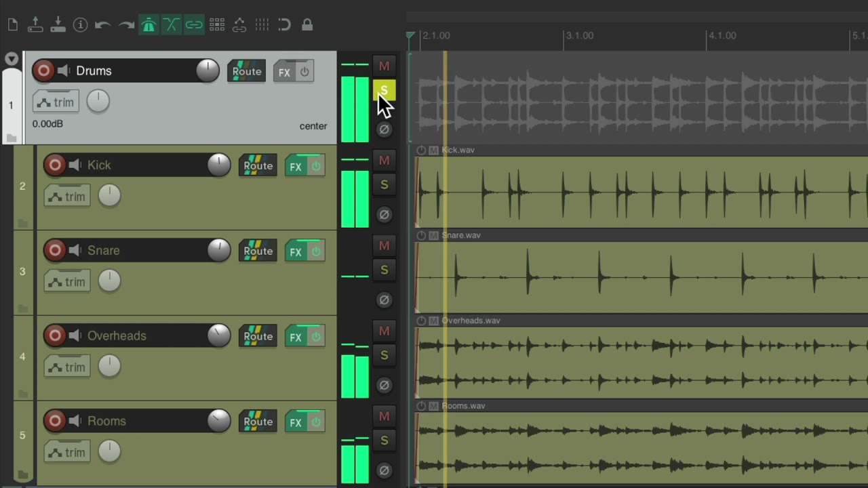Bypass FX on the Drums track
The image size is (868, 488).
pyautogui.click(x=304, y=72)
